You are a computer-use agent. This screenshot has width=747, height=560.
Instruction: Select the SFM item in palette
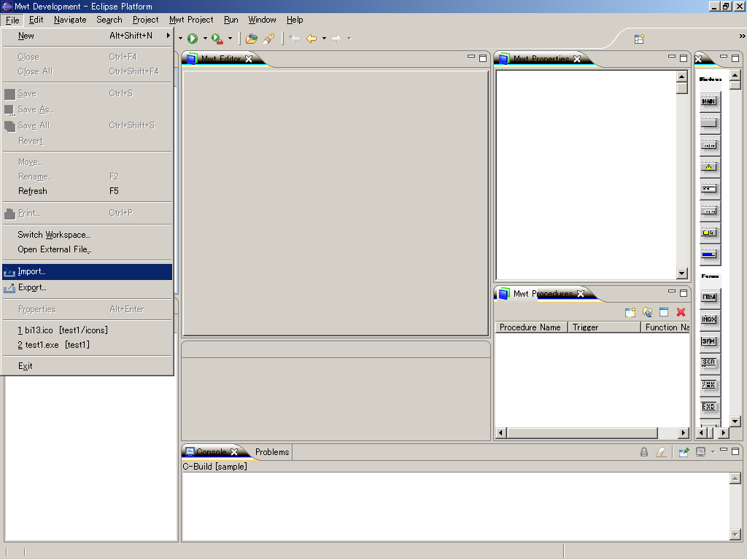(709, 341)
